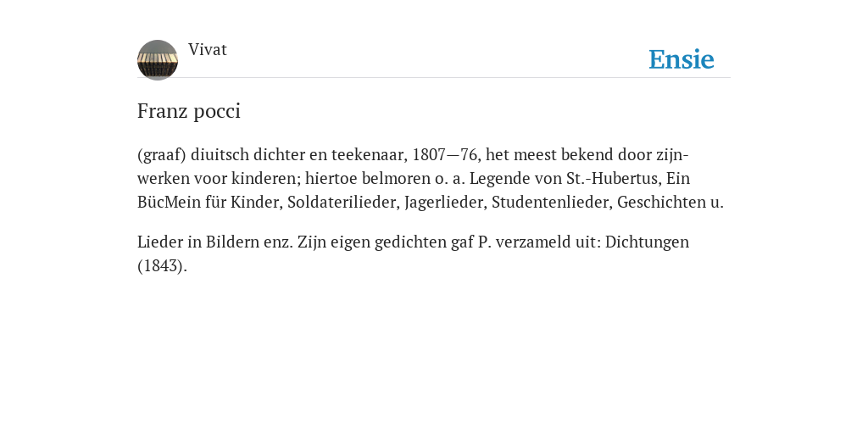Image resolution: width=868 pixels, height=434 pixels.
Task: Open the Vivat author name link
Action: coord(208,50)
